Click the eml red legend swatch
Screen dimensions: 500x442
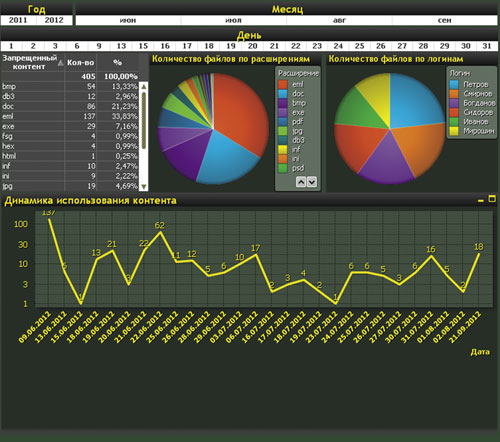pos(283,84)
